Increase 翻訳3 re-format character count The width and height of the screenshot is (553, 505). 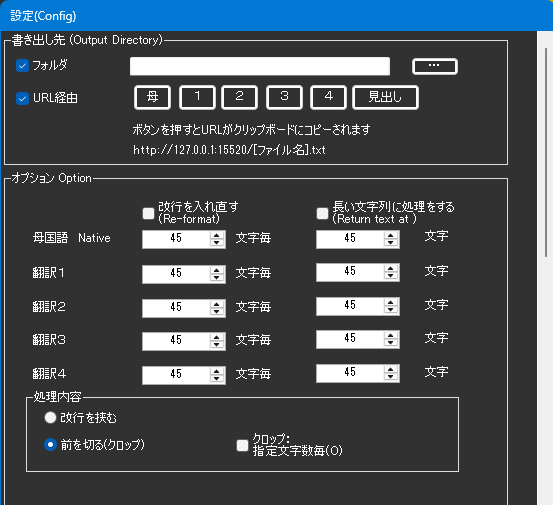217,337
